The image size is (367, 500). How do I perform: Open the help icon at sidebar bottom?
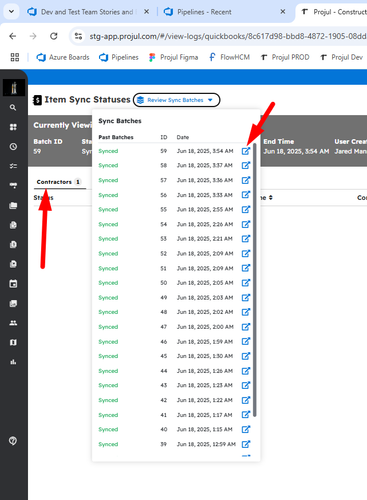pyautogui.click(x=13, y=441)
